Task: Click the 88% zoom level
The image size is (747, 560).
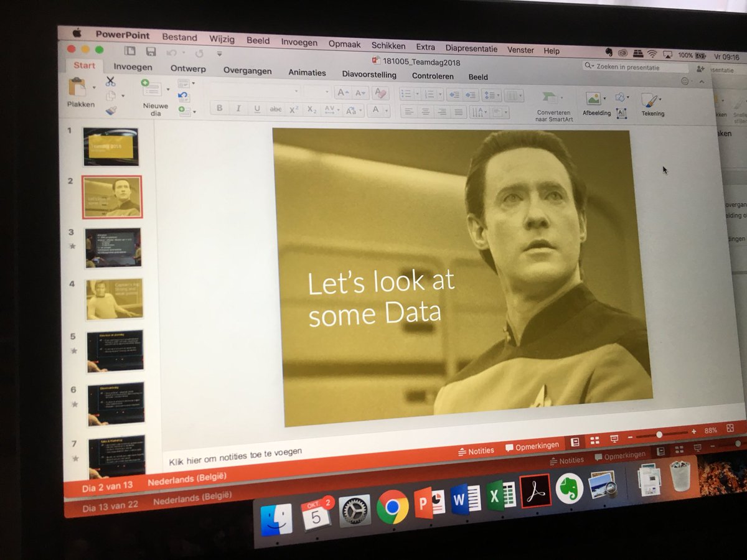Action: [711, 430]
